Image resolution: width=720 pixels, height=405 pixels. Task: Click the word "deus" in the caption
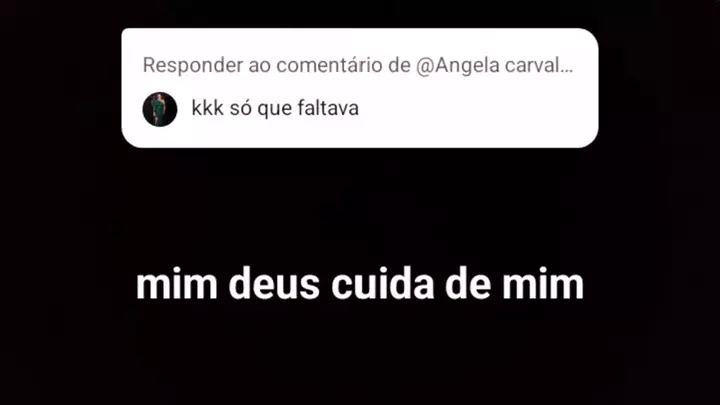coord(274,285)
